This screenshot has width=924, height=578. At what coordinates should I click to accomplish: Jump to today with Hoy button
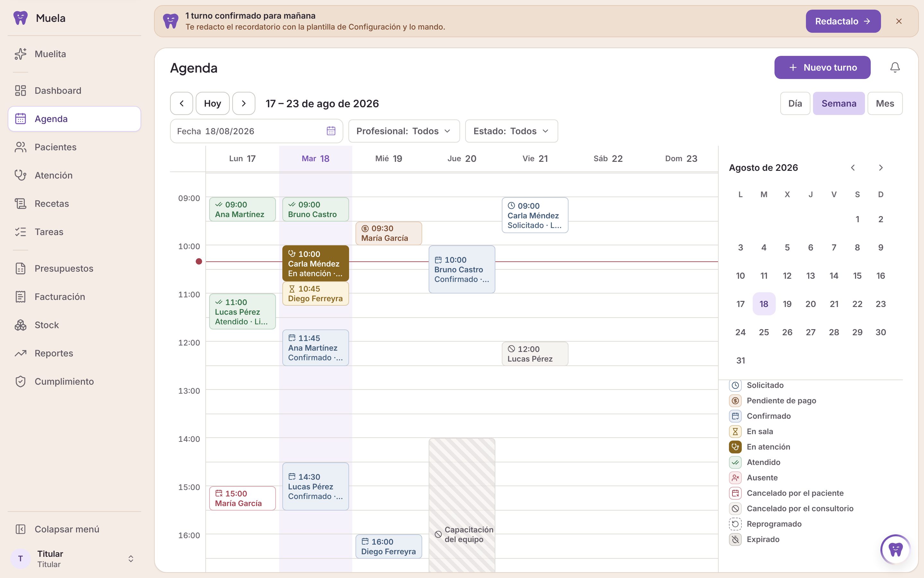click(212, 104)
